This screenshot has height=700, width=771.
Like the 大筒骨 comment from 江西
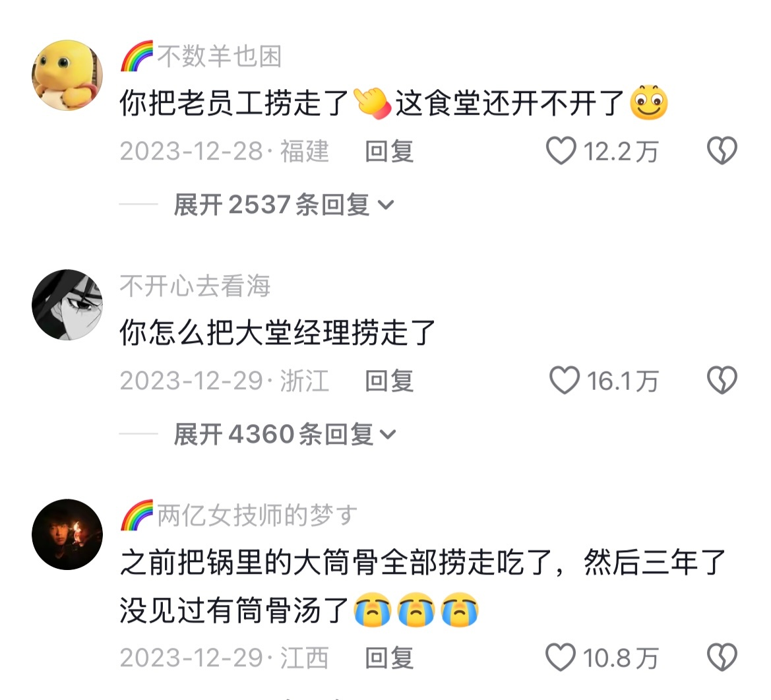coord(561,657)
